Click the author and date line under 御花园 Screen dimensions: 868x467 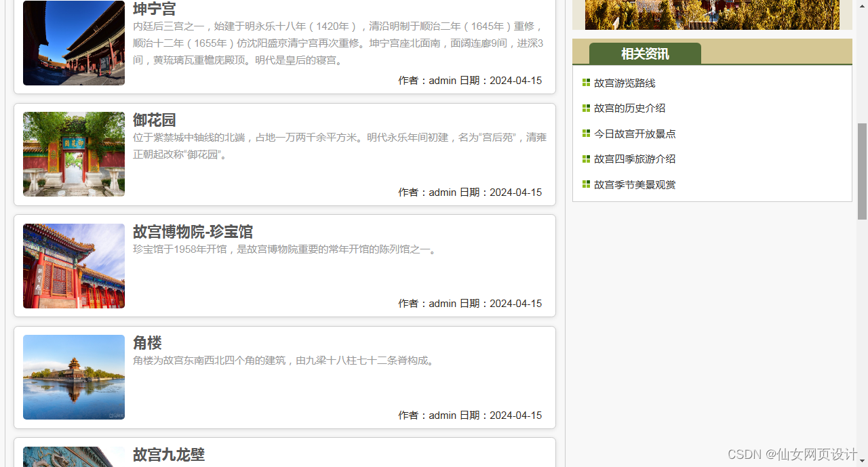(470, 192)
